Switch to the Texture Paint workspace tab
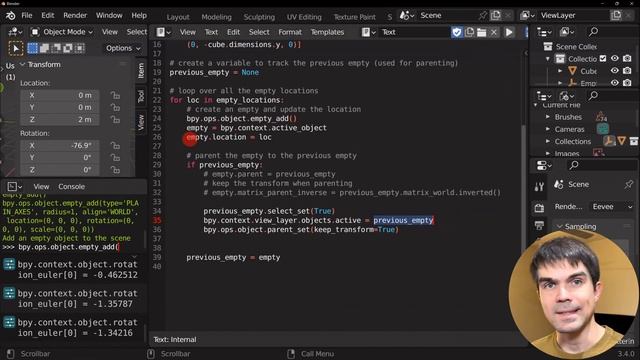 click(354, 17)
